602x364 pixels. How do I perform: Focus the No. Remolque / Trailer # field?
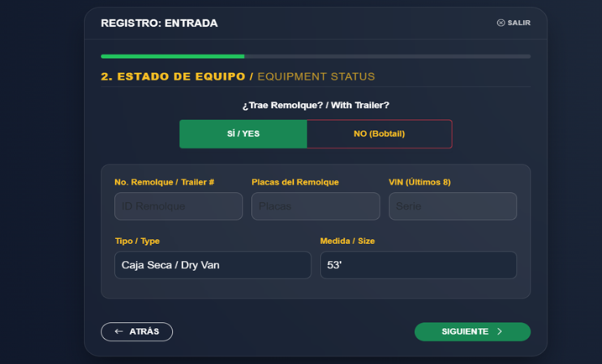178,206
